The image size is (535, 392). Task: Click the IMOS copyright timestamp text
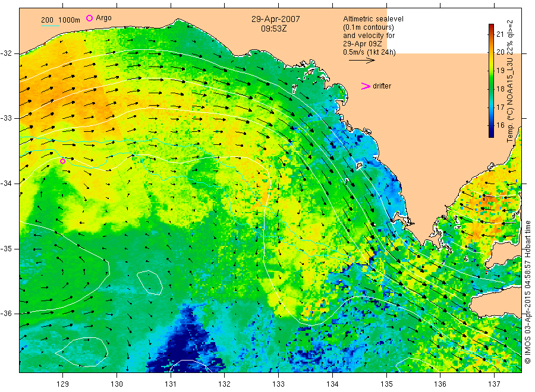tap(527, 292)
